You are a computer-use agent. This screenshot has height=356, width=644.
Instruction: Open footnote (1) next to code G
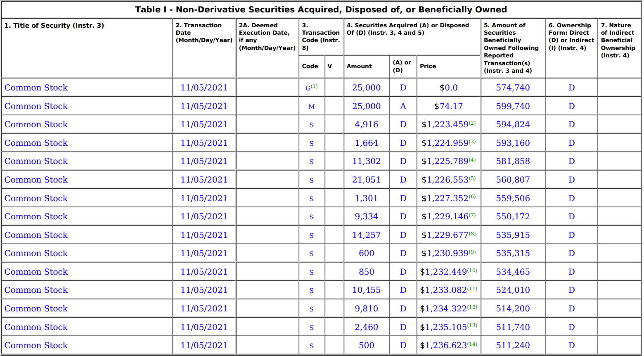point(314,86)
